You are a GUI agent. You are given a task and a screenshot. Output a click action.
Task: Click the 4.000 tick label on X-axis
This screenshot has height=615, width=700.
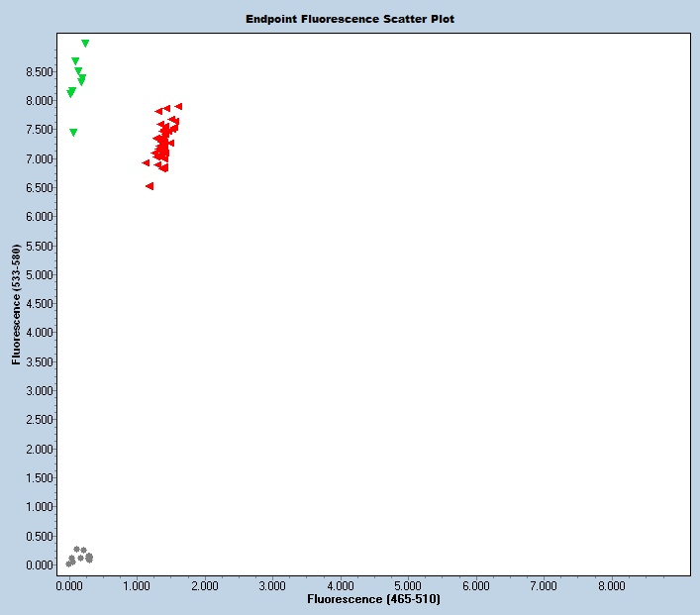pos(341,586)
